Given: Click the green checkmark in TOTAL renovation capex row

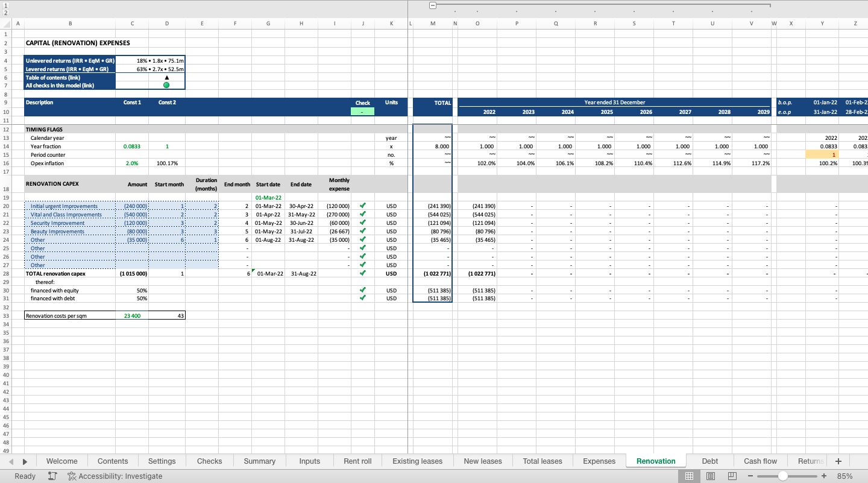Looking at the screenshot, I should pyautogui.click(x=362, y=273).
